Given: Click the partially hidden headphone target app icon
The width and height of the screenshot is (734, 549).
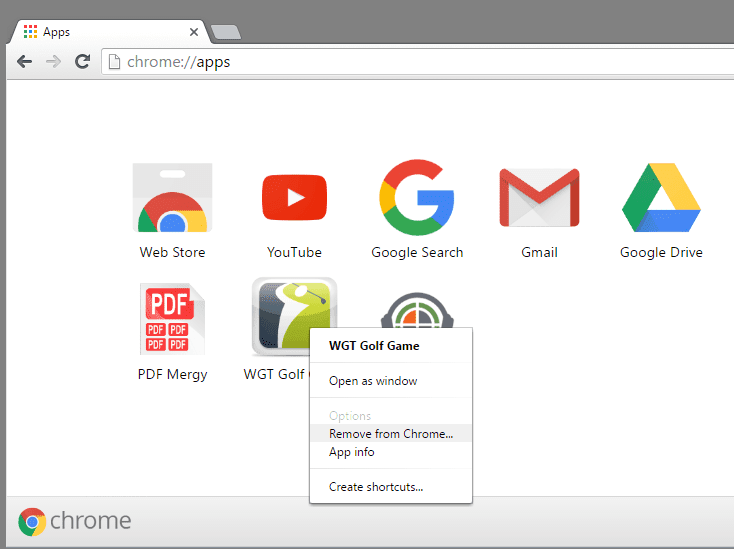Looking at the screenshot, I should point(417,310).
